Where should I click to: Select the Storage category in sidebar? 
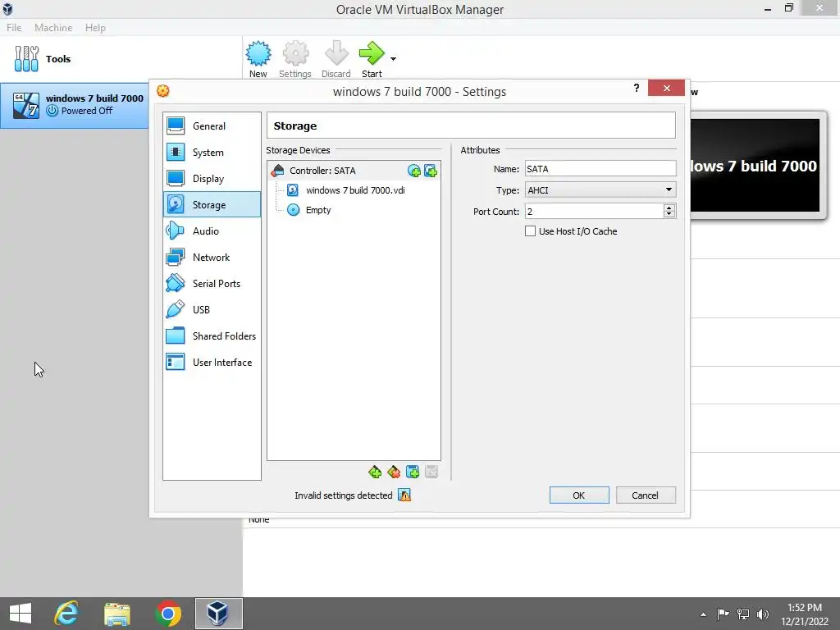click(212, 204)
